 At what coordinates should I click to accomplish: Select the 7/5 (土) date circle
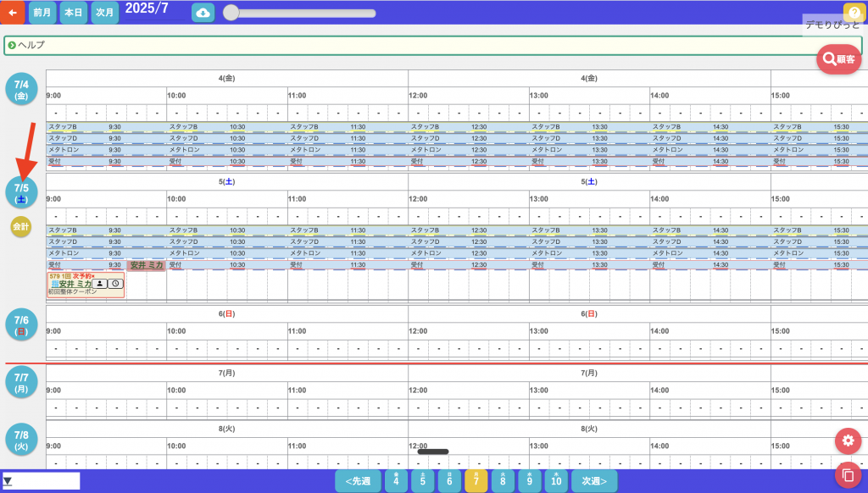[21, 192]
